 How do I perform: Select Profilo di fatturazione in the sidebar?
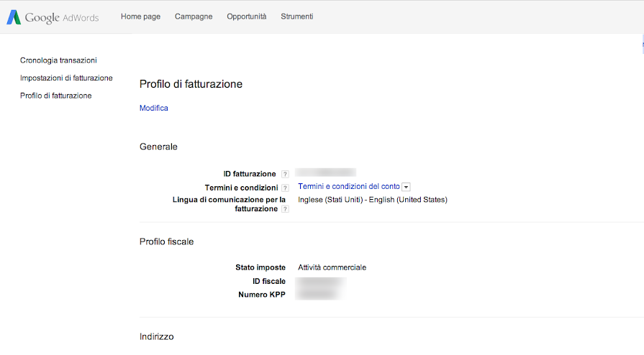point(55,96)
